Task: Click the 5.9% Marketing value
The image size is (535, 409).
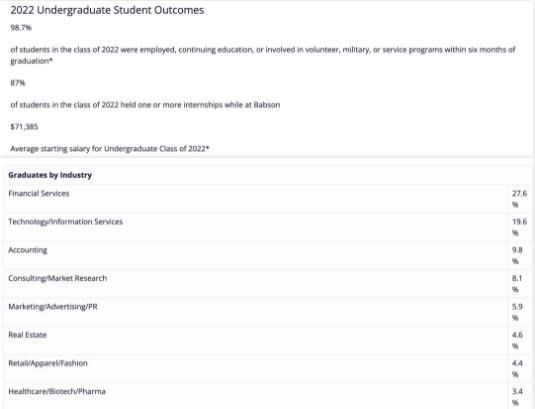Action: coord(517,312)
